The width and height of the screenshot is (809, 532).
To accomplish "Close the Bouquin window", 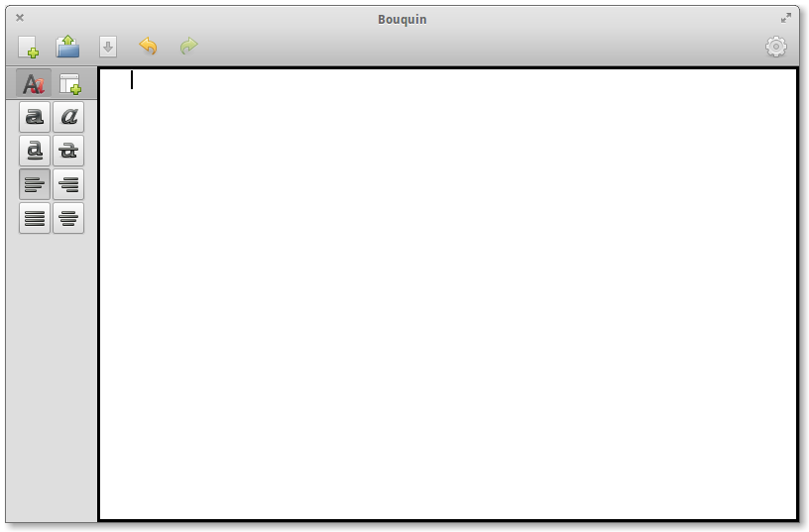I will 20,18.
